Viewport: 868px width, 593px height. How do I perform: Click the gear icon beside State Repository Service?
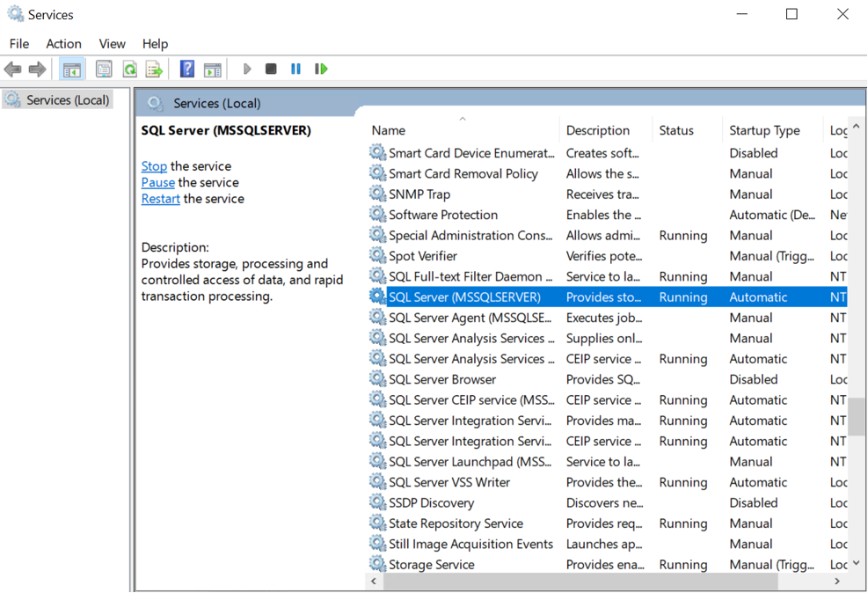point(377,523)
